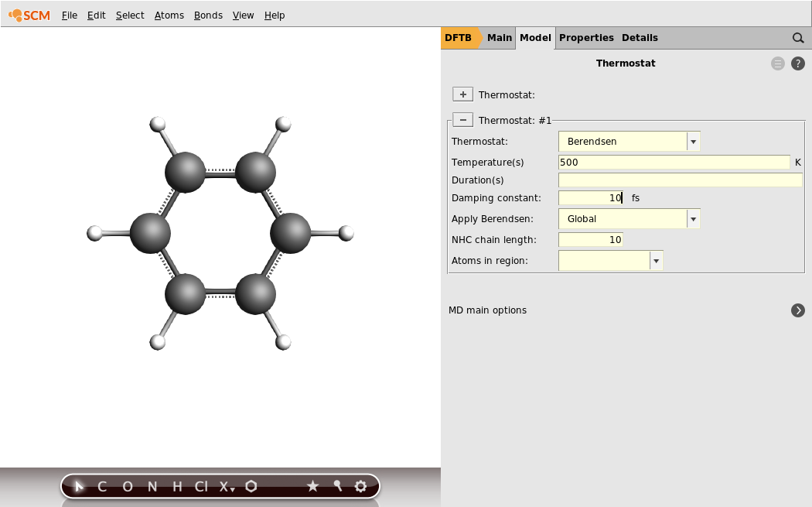This screenshot has height=507, width=812.
Task: Click the MD main options link text
Action: (487, 310)
